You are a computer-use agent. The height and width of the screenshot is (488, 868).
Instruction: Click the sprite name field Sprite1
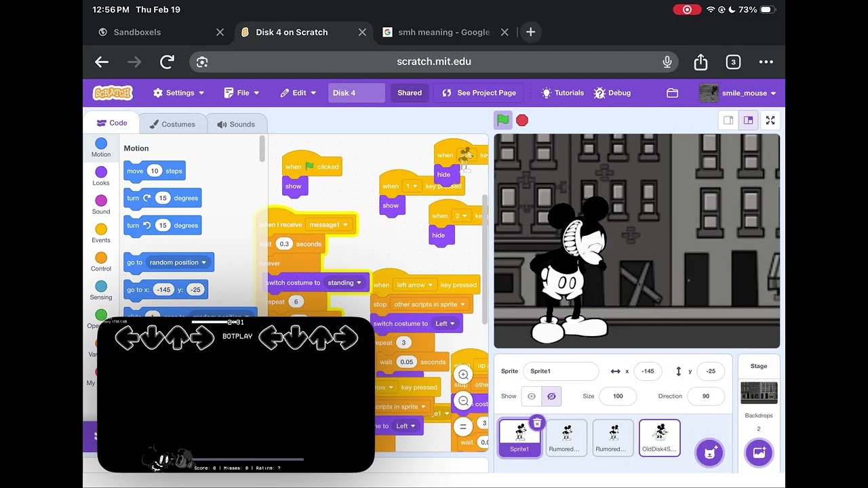[x=561, y=371]
